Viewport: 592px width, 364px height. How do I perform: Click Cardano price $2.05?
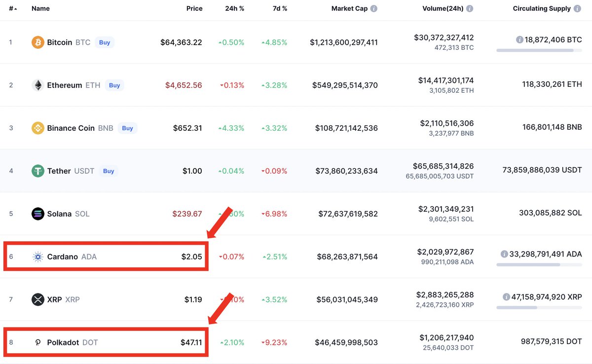tap(191, 257)
